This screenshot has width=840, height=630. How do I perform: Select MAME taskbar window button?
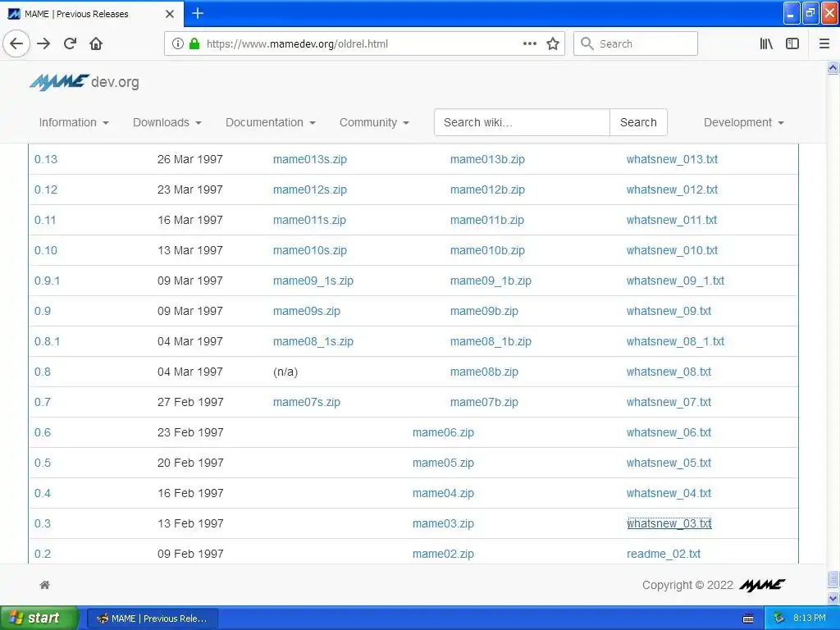click(x=153, y=619)
